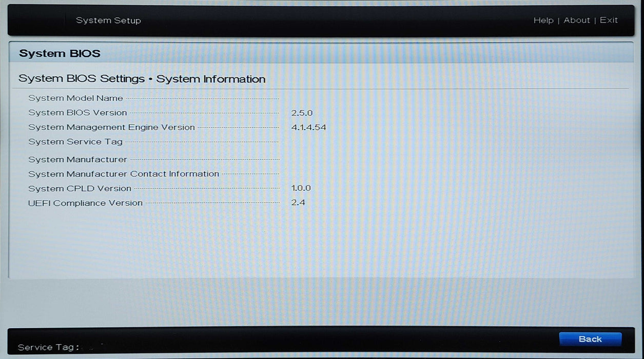Click the BIOS version value 2.5.0
Viewport: 644px width, 359px height.
[302, 113]
